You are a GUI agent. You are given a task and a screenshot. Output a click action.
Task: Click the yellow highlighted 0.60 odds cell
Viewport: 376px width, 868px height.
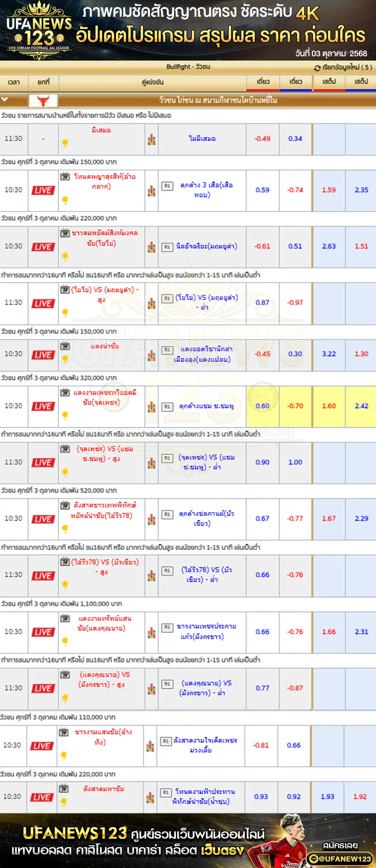[x=263, y=406]
